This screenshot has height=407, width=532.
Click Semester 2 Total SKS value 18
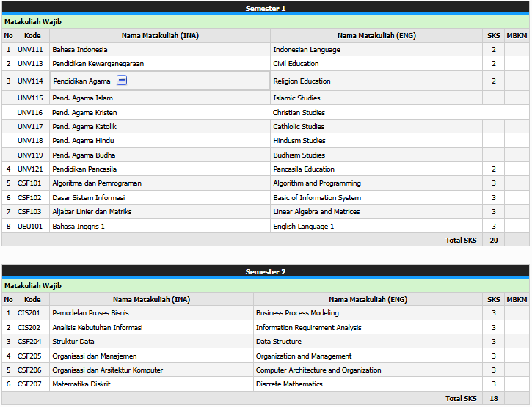click(x=494, y=398)
